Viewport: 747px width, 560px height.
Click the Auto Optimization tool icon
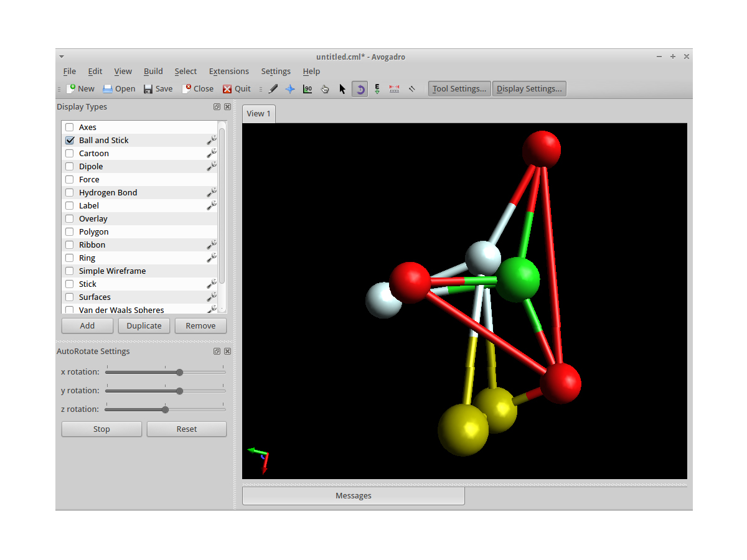(377, 89)
